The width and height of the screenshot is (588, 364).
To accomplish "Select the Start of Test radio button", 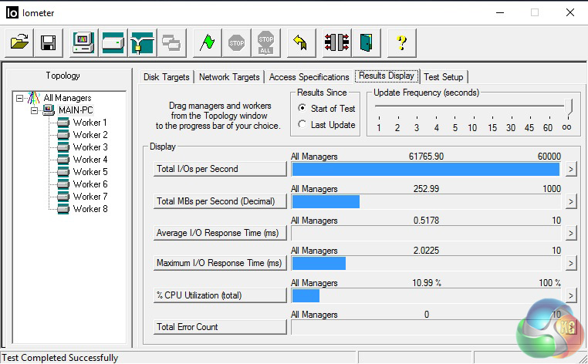I will [x=302, y=109].
